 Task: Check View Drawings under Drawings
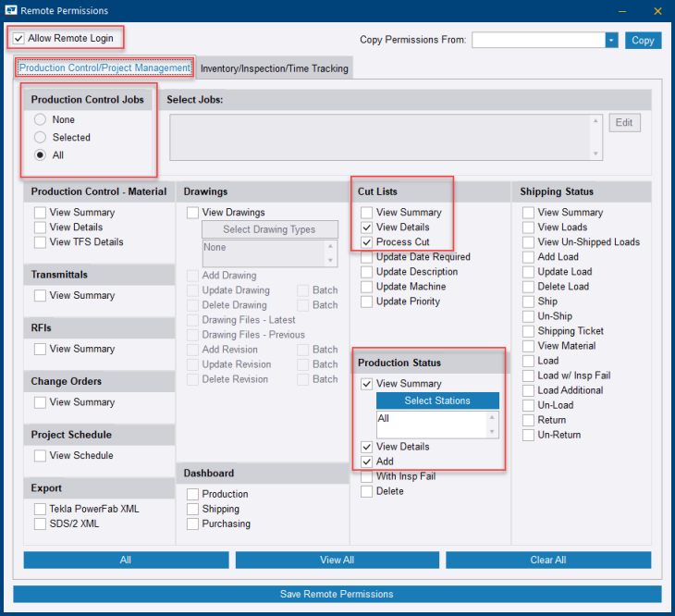[x=193, y=213]
